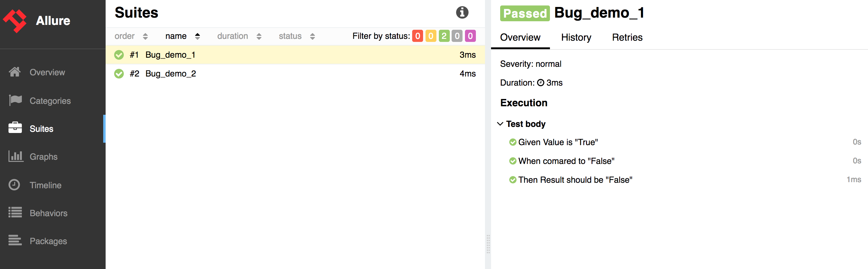Toggle the purple unknown status filter
Screen dimensions: 868x269
tap(470, 36)
